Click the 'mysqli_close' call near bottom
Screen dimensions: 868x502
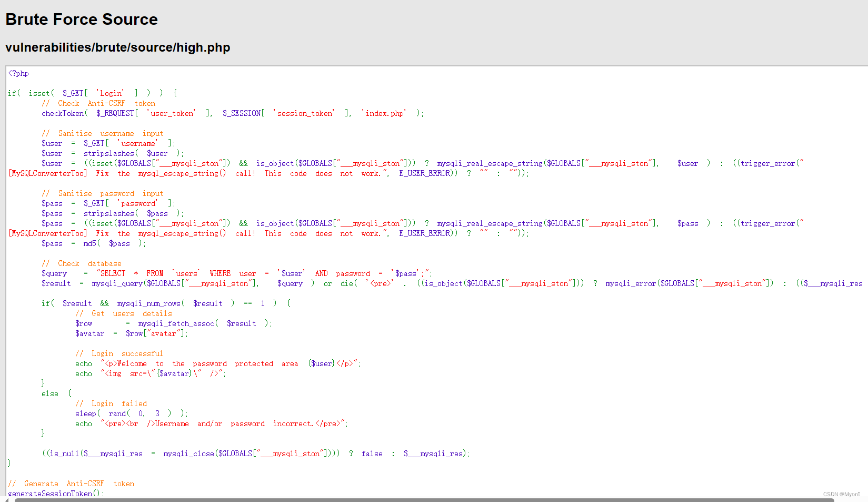[188, 453]
